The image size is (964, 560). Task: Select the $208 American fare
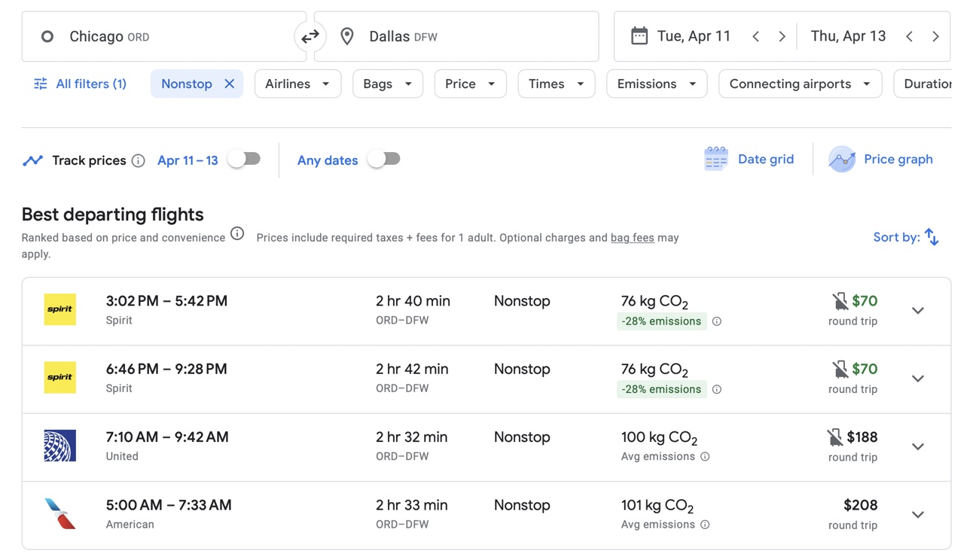tap(860, 505)
